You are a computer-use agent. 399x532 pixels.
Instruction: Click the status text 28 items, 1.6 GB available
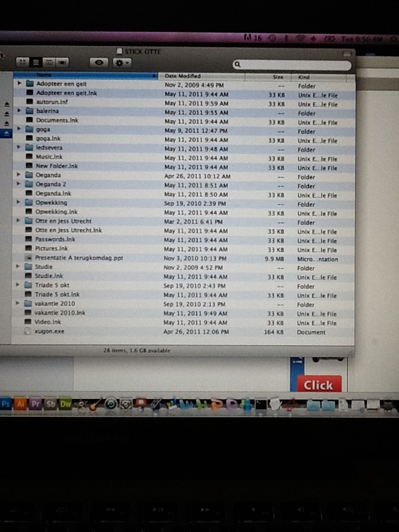coord(137,350)
